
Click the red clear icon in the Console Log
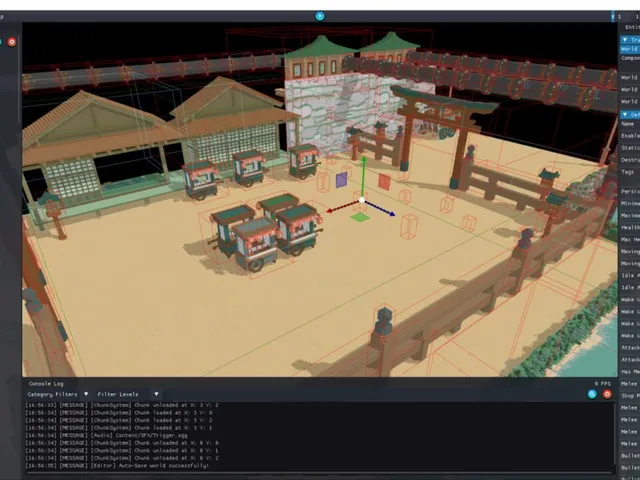point(607,394)
